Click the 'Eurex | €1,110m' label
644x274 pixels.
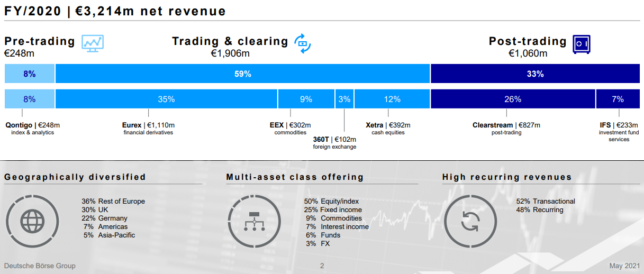click(148, 125)
